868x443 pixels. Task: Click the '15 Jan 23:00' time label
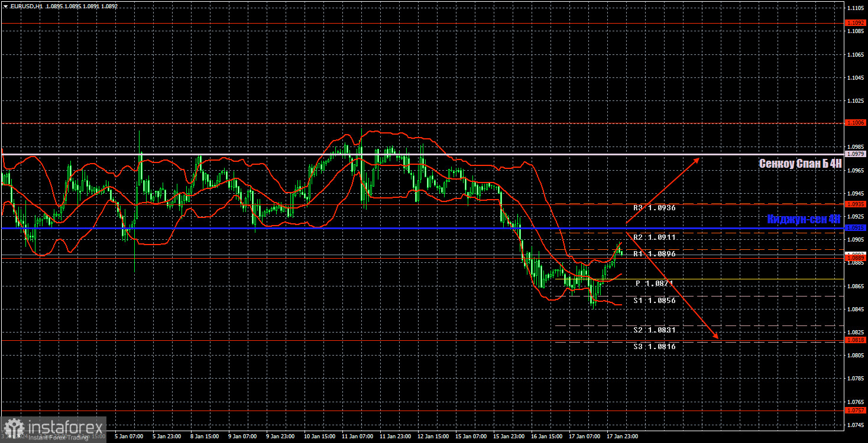click(x=509, y=437)
